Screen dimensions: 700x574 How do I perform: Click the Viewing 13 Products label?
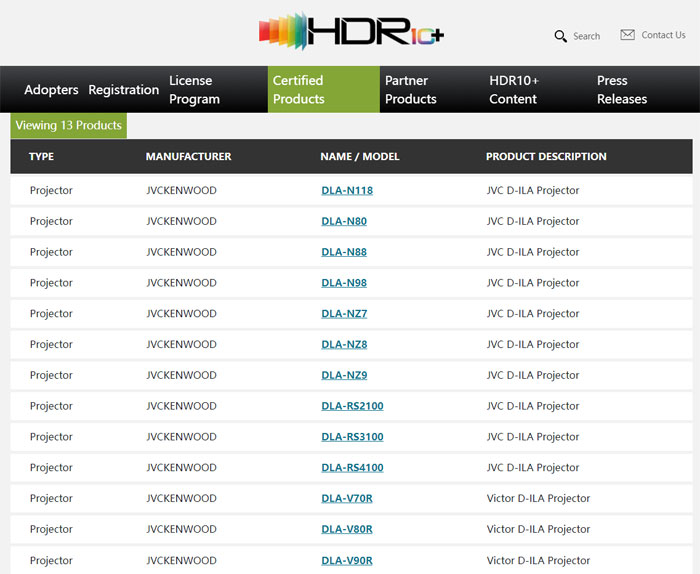[69, 126]
